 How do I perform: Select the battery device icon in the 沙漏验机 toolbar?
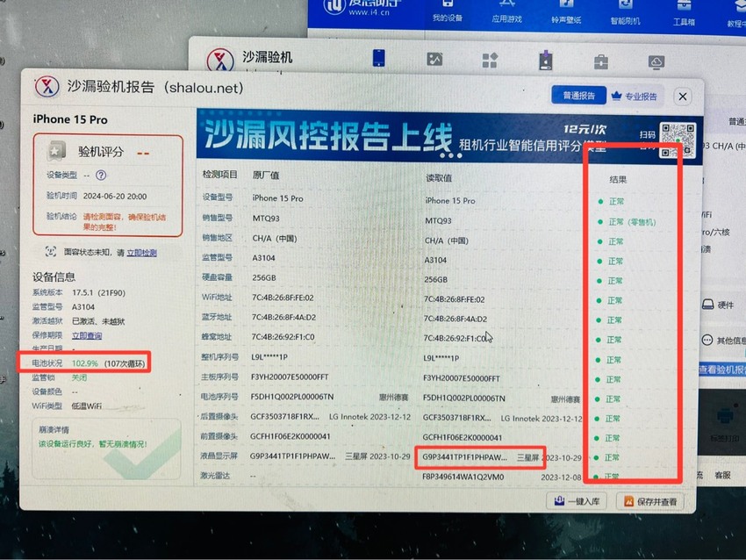pyautogui.click(x=545, y=61)
